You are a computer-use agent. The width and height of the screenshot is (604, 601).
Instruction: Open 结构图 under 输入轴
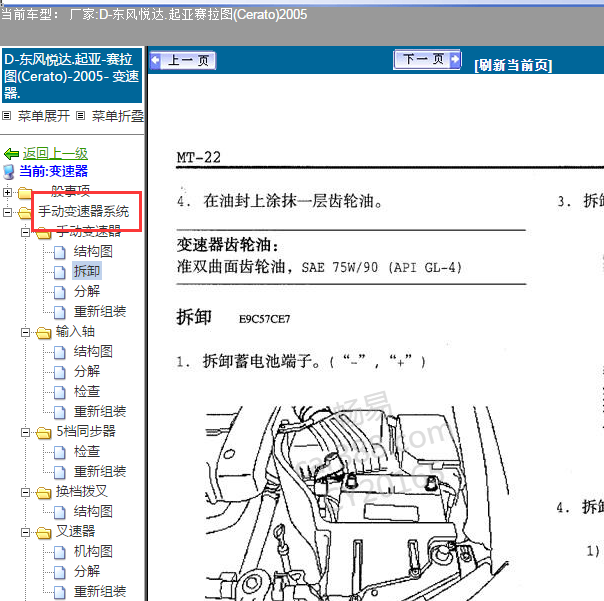click(x=93, y=351)
